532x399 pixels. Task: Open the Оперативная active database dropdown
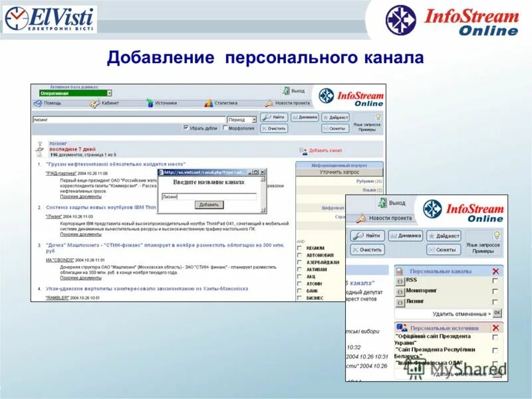[x=75, y=93]
